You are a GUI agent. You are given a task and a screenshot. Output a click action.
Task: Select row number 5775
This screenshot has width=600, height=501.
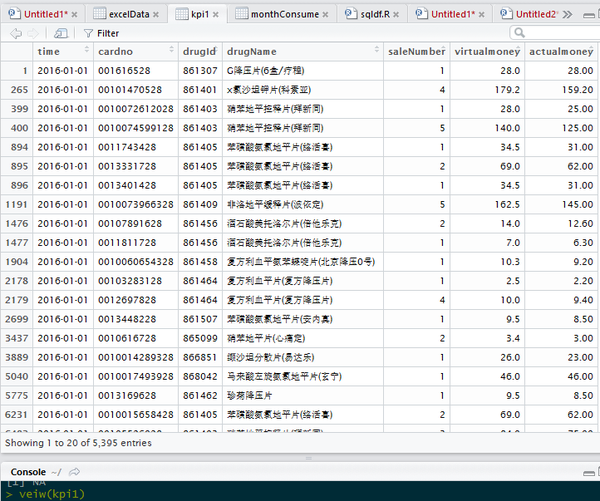pyautogui.click(x=17, y=396)
